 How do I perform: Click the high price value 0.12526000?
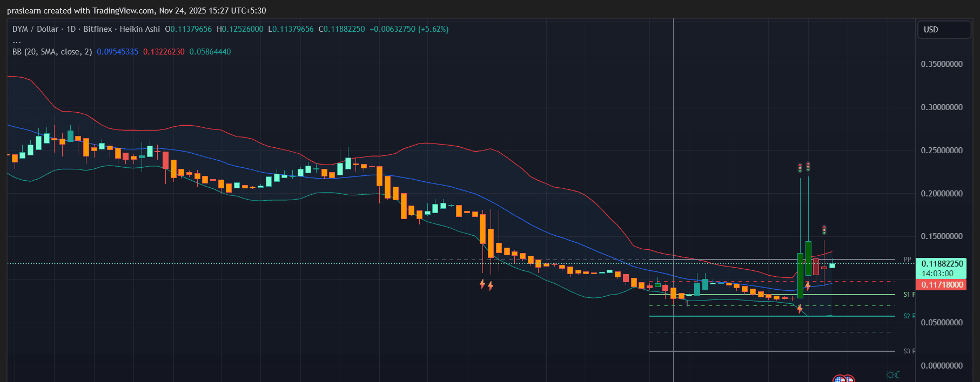pyautogui.click(x=243, y=29)
